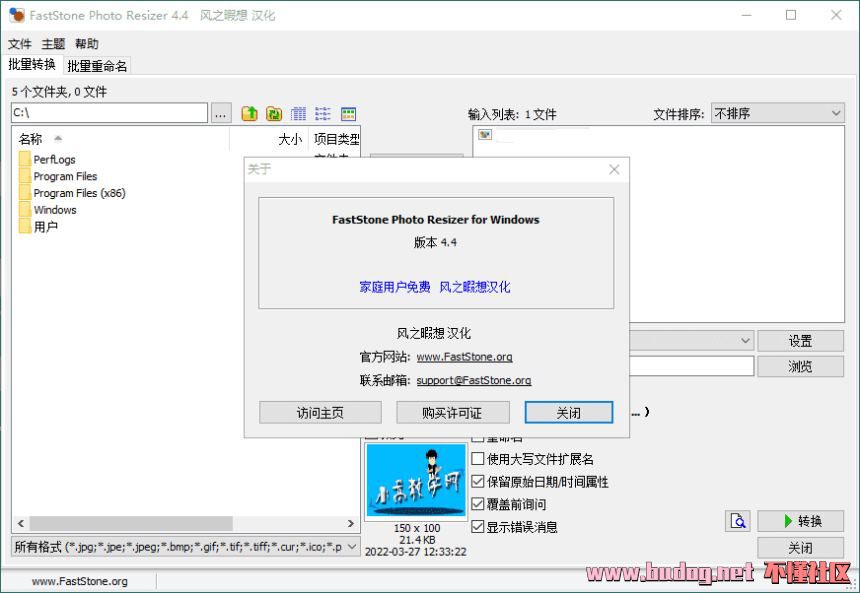Select the 用户 folder
This screenshot has width=860, height=593.
(x=46, y=227)
